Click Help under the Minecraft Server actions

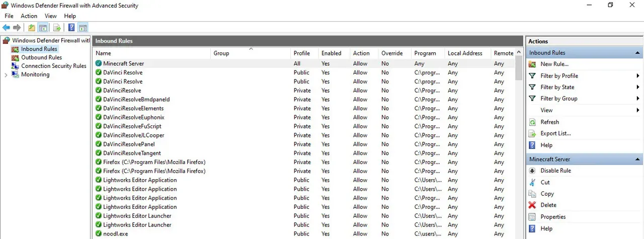point(546,228)
